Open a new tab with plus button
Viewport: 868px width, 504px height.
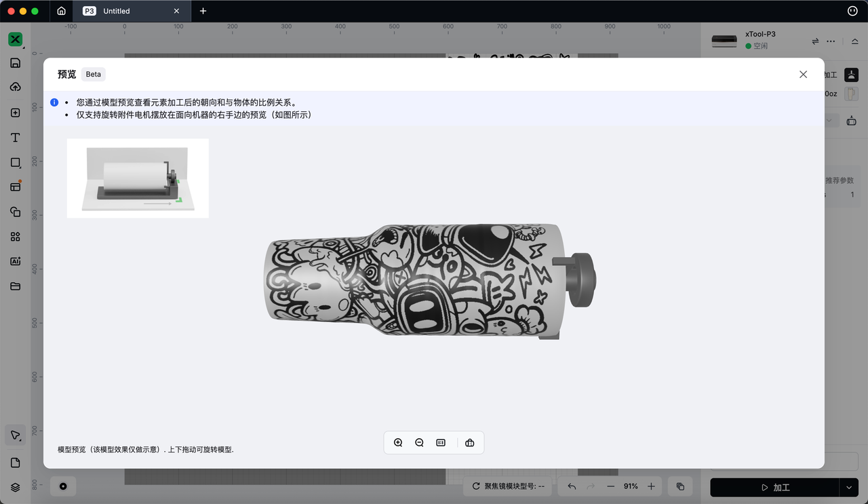[x=203, y=11]
